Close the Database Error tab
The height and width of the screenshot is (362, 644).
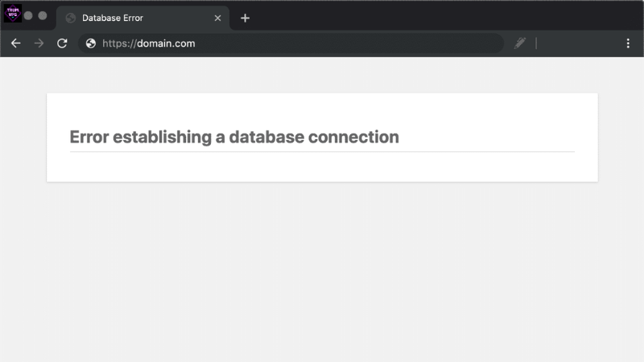coord(217,18)
